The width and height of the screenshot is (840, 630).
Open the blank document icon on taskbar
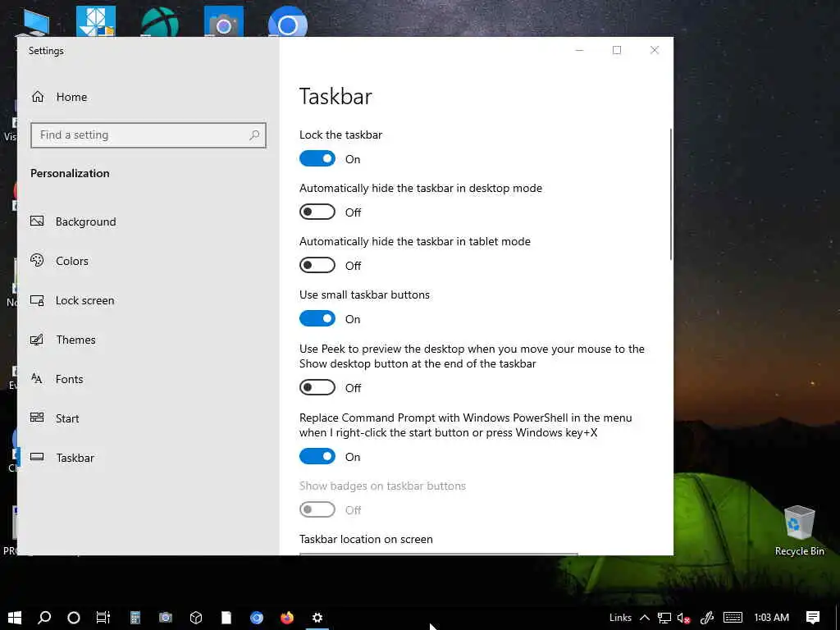pyautogui.click(x=226, y=618)
